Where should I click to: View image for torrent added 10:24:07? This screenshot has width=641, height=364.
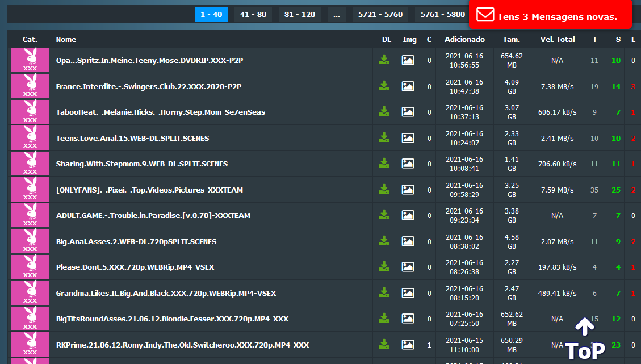tap(408, 138)
